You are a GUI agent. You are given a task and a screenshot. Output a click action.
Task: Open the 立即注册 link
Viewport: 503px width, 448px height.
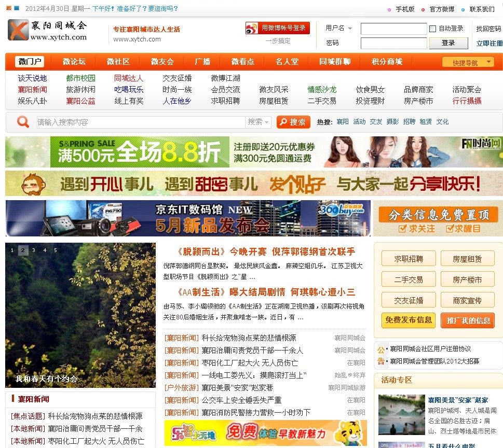(x=489, y=44)
